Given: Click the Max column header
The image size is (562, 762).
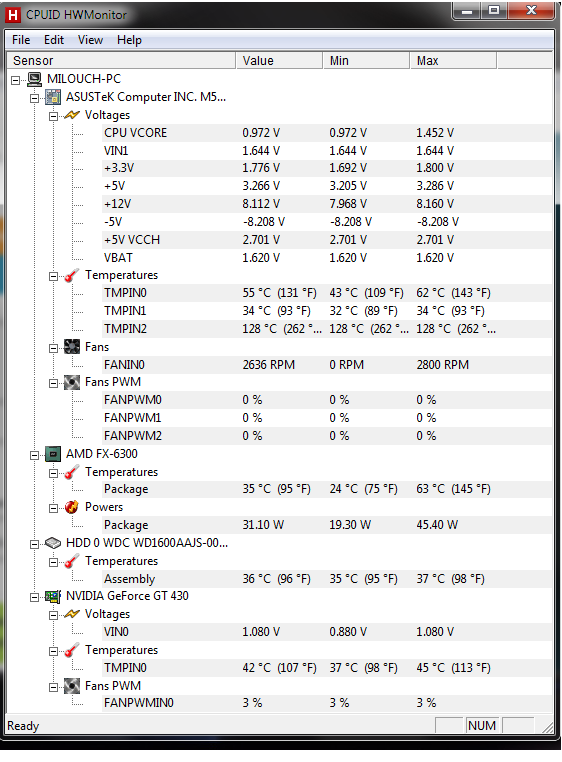Looking at the screenshot, I should click(x=453, y=61).
